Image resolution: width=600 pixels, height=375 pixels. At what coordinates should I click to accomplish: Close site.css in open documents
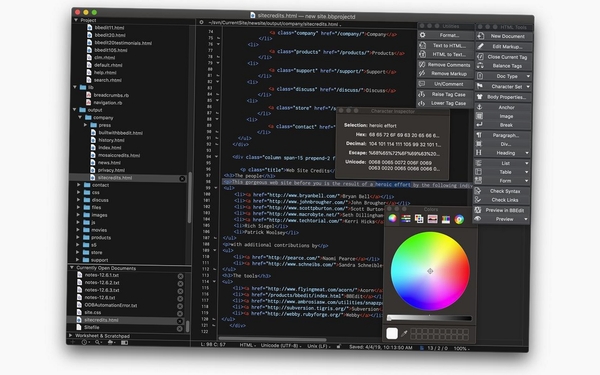point(180,313)
